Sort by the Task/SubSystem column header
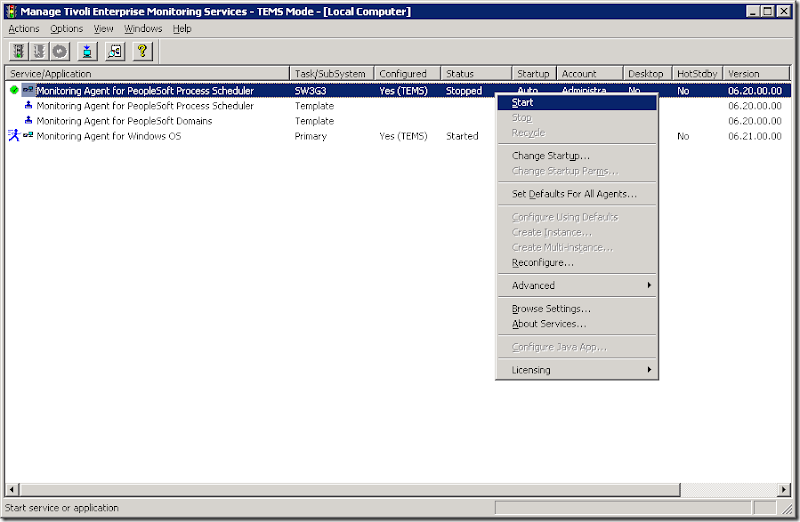Viewport: 800px width, 522px height. pos(332,73)
